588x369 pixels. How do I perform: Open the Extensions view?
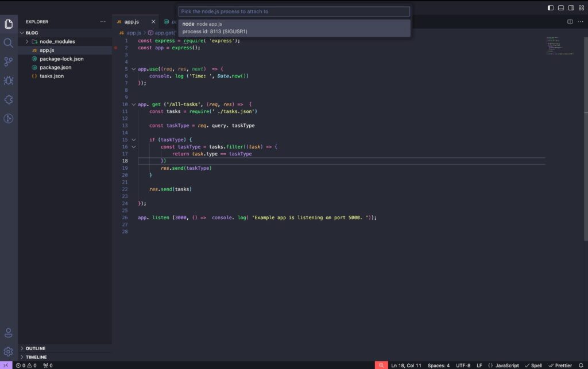tap(8, 100)
